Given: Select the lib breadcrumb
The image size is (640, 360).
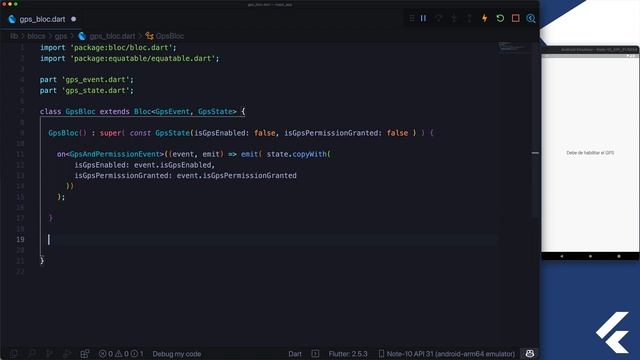Looking at the screenshot, I should point(14,36).
